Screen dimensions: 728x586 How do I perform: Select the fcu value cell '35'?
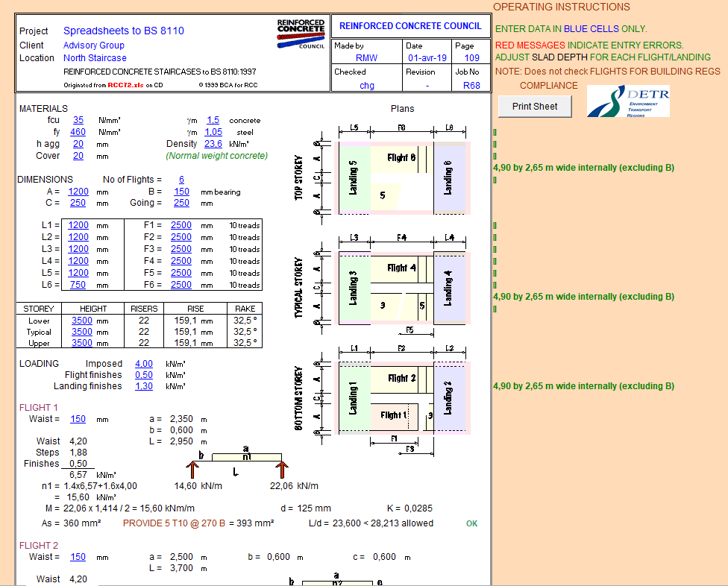point(78,120)
